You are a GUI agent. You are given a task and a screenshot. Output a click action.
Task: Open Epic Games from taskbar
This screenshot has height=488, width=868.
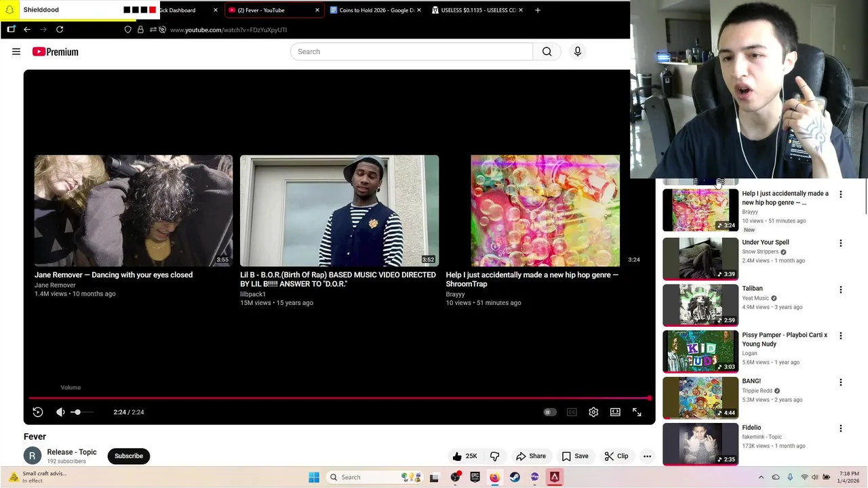[x=475, y=477]
